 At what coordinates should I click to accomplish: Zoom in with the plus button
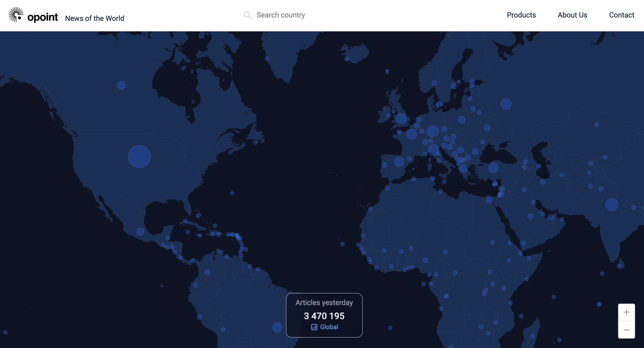(x=626, y=312)
